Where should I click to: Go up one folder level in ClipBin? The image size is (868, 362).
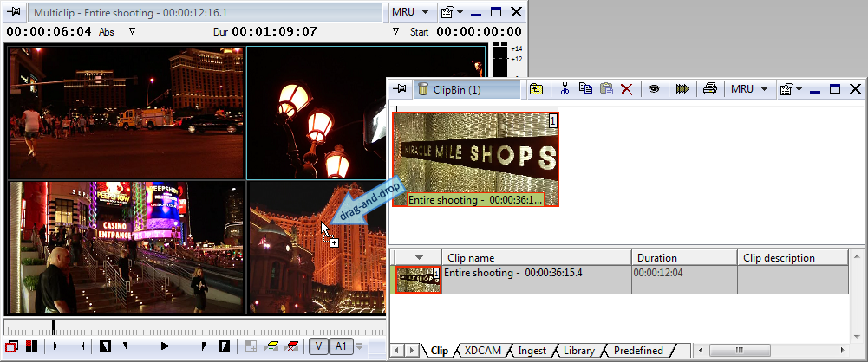pyautogui.click(x=536, y=88)
